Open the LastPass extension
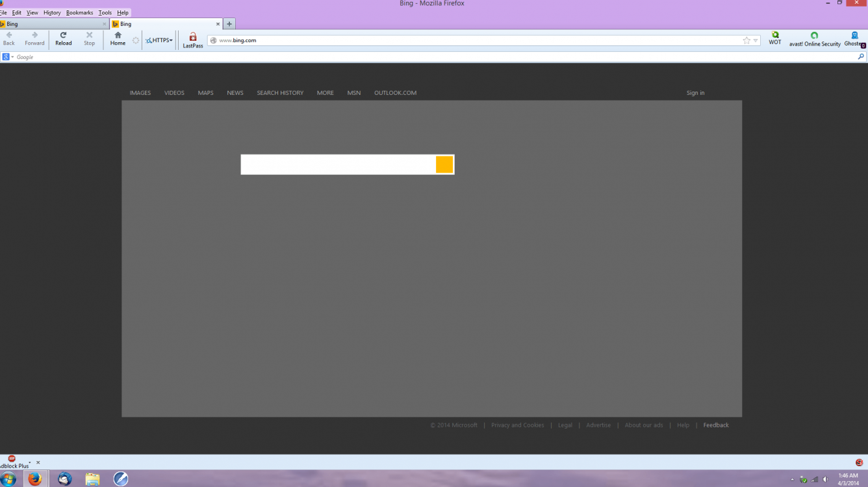The width and height of the screenshot is (868, 487). click(x=193, y=40)
